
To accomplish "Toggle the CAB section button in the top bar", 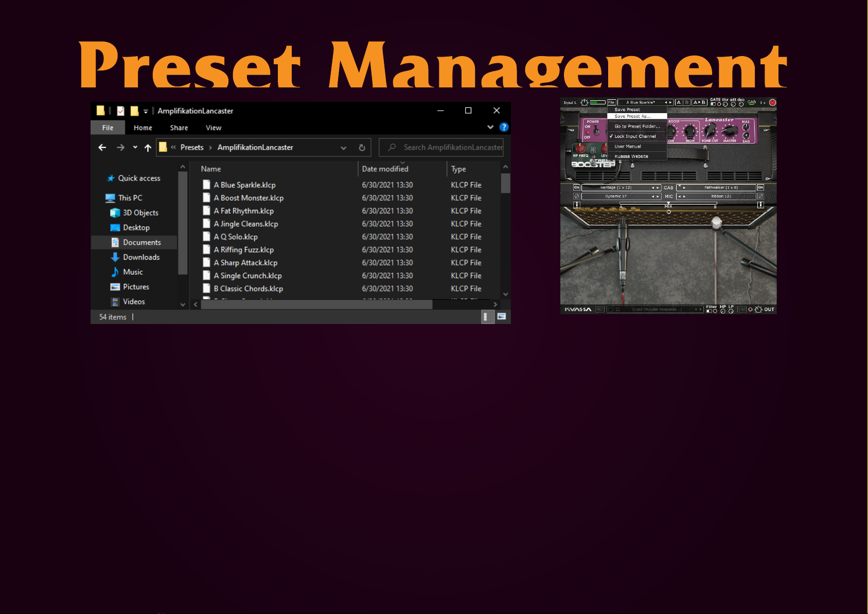I will (x=752, y=102).
